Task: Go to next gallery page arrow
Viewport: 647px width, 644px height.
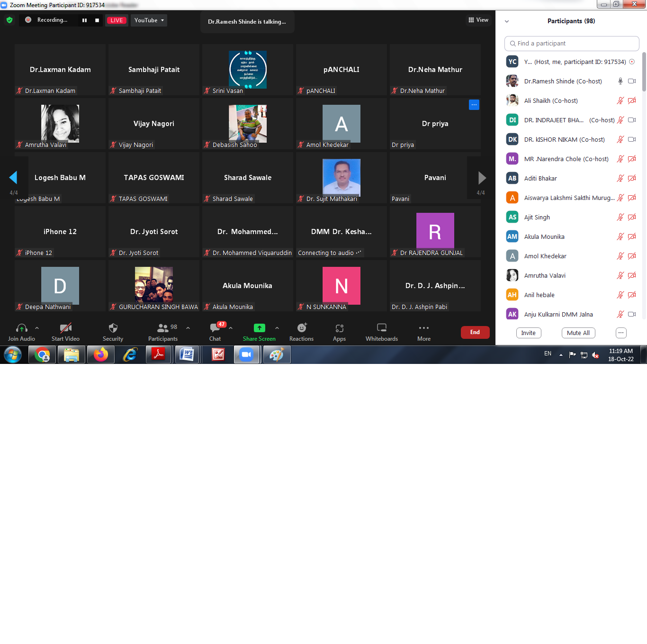Action: [x=482, y=178]
